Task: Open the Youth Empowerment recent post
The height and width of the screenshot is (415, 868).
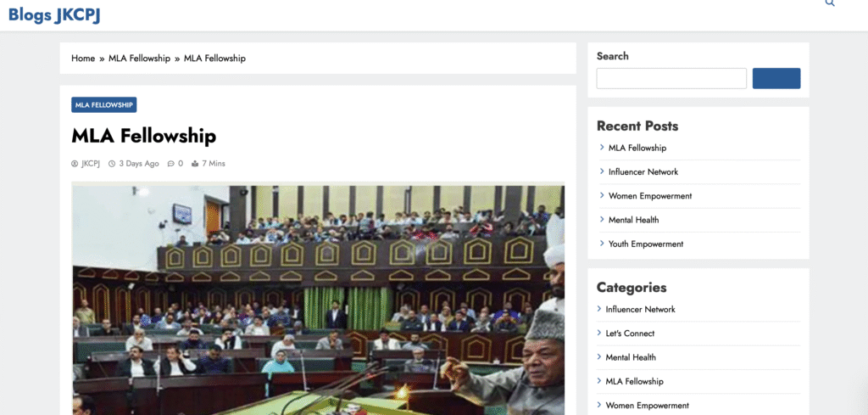Action: point(645,244)
